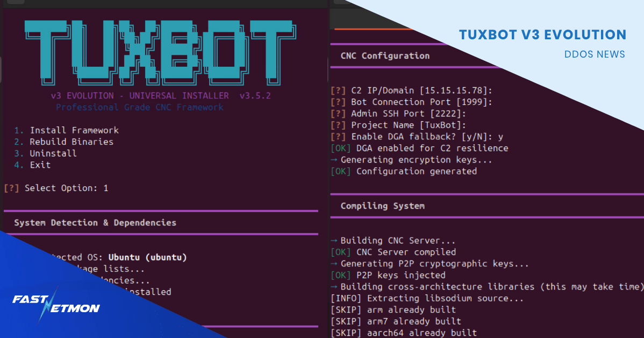Click the 'Admin SSH Port [2222]:' line
The height and width of the screenshot is (338, 644).
click(x=398, y=114)
